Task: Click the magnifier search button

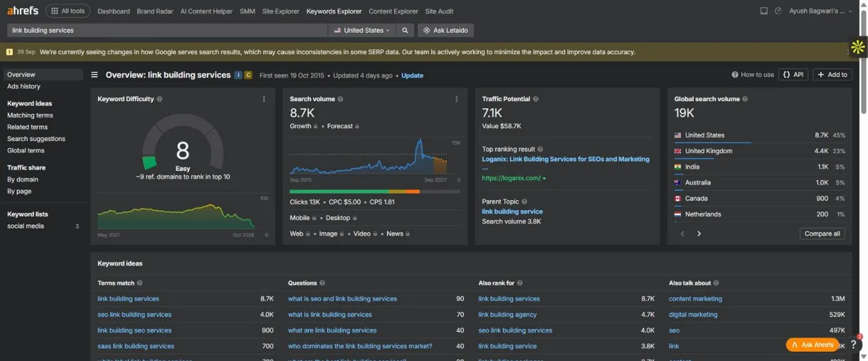Action: pos(405,30)
